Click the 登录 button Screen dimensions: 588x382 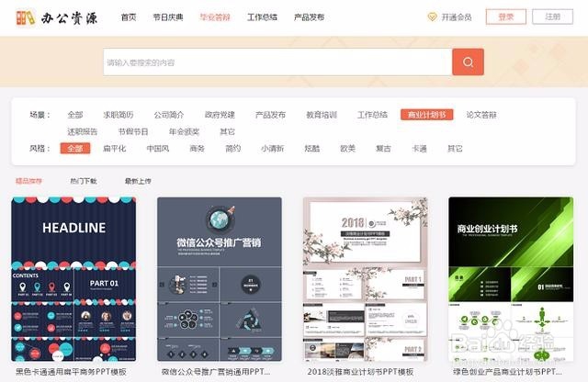[x=506, y=17]
